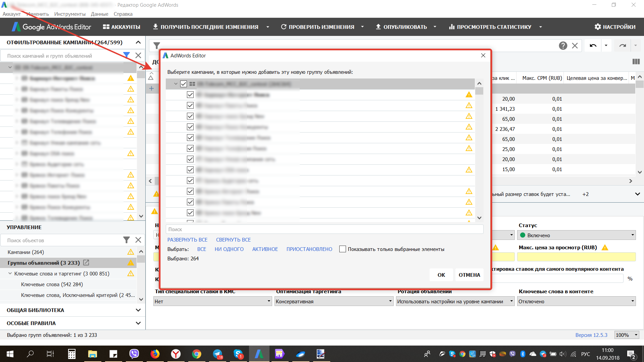Click View Statistics (ПРОСМОТРЕТЬ СТАТИСТИКУ) button
The height and width of the screenshot is (362, 644).
tap(490, 27)
